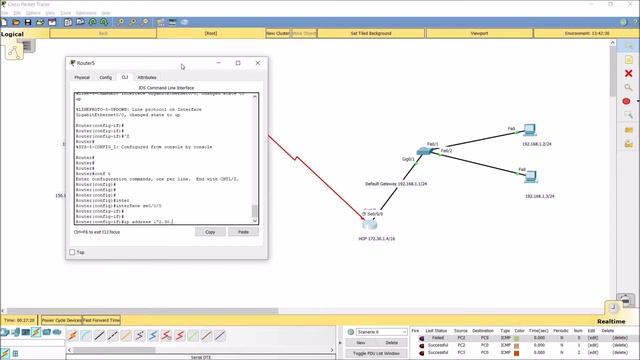Image resolution: width=640 pixels, height=360 pixels.
Task: Click the Fast Forward Time button
Action: [101, 320]
